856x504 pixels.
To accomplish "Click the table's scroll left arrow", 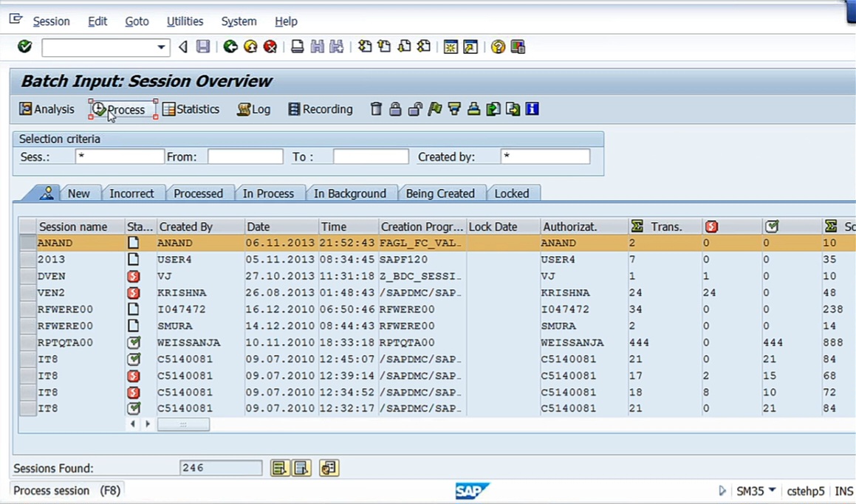I will [x=133, y=424].
